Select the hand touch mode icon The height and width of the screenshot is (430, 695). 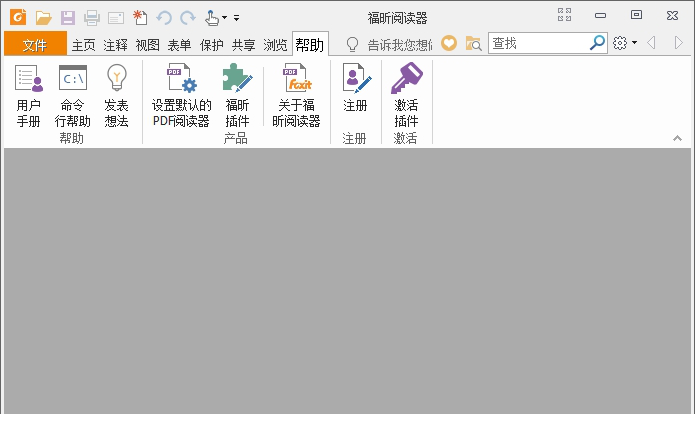[x=211, y=18]
